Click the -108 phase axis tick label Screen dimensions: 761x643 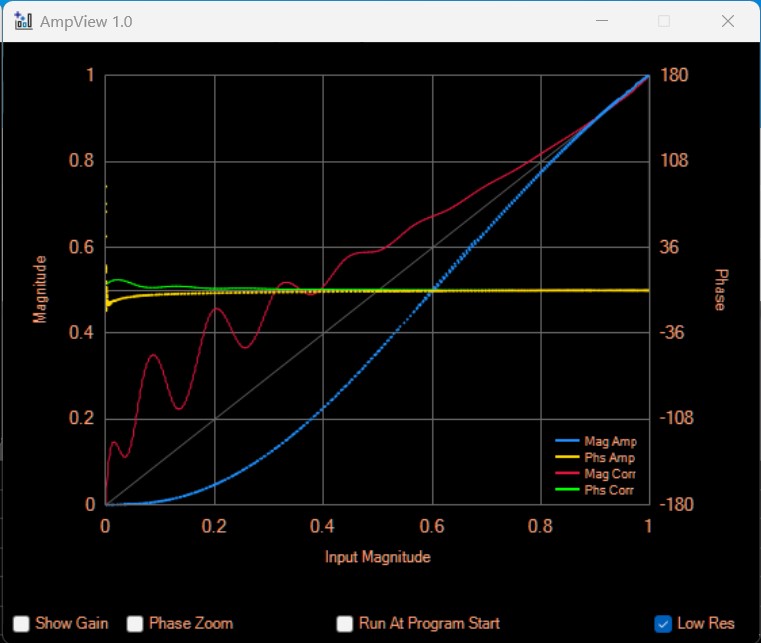tap(673, 418)
